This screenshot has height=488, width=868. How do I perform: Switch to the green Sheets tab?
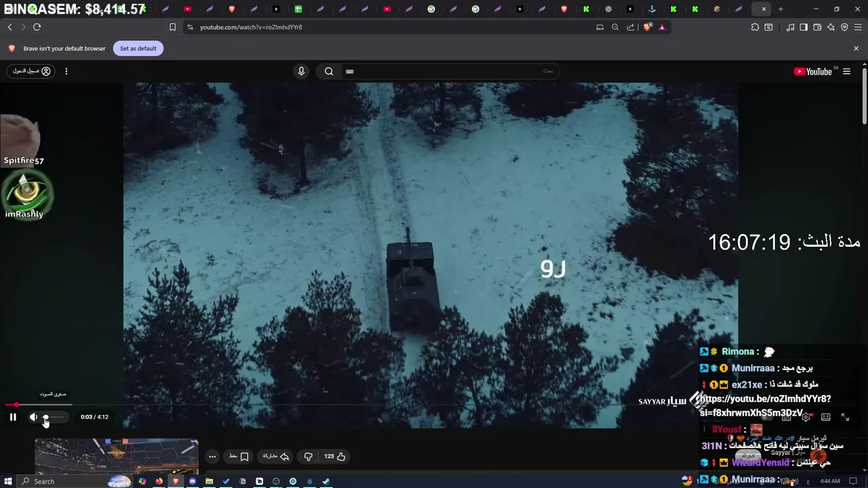click(298, 9)
